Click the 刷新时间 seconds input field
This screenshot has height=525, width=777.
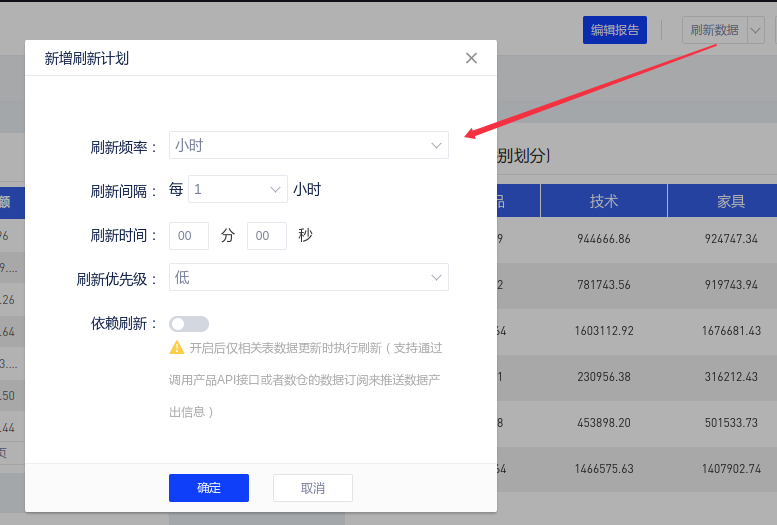[266, 235]
